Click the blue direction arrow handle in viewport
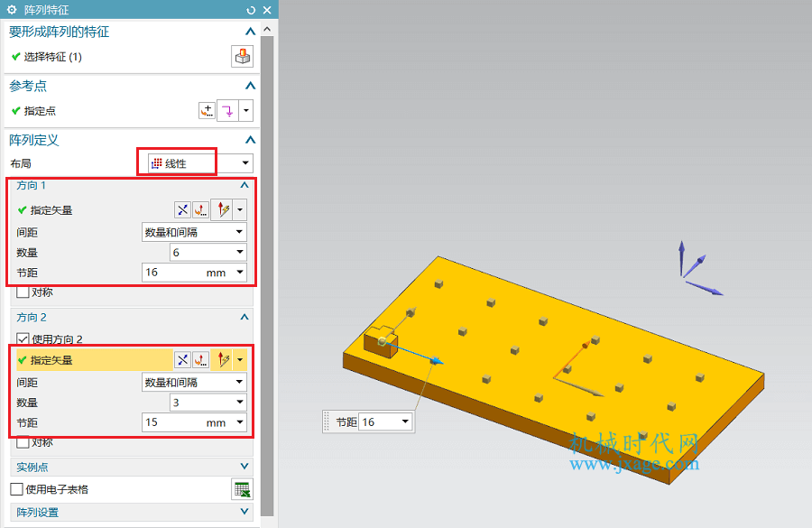The width and height of the screenshot is (812, 528). 438,361
